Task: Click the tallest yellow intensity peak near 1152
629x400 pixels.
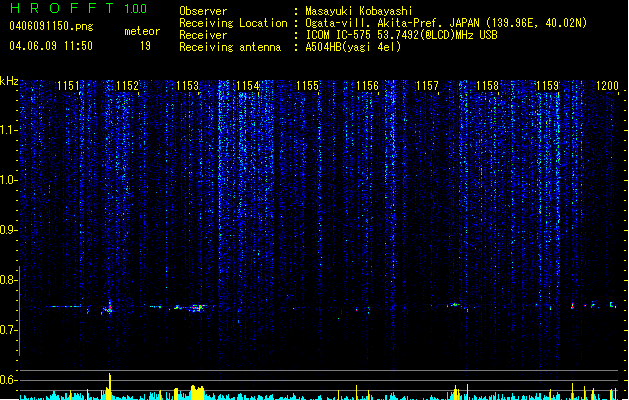Action: (x=110, y=386)
